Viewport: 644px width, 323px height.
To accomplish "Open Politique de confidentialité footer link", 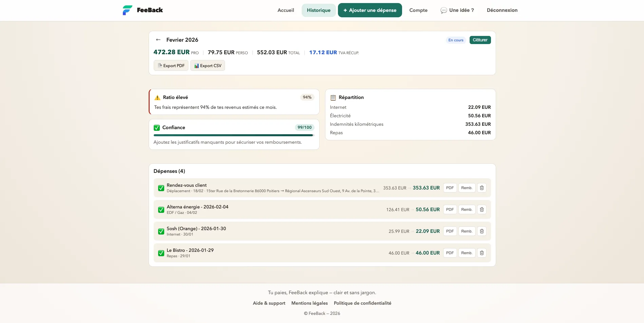I will tap(362, 303).
